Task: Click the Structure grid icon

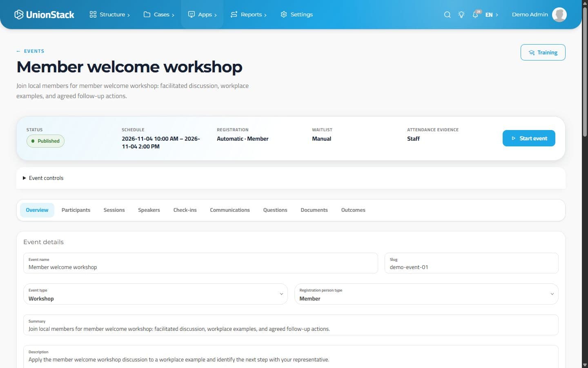Action: tap(93, 14)
